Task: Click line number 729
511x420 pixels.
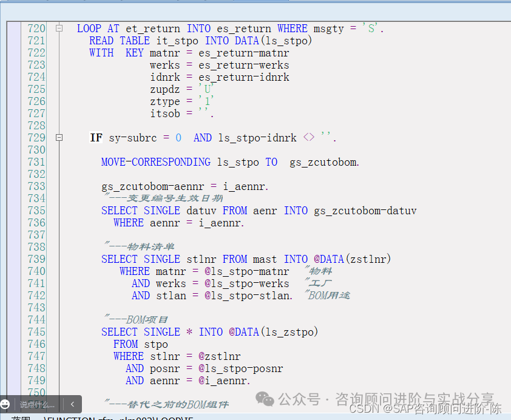Action: (x=36, y=138)
